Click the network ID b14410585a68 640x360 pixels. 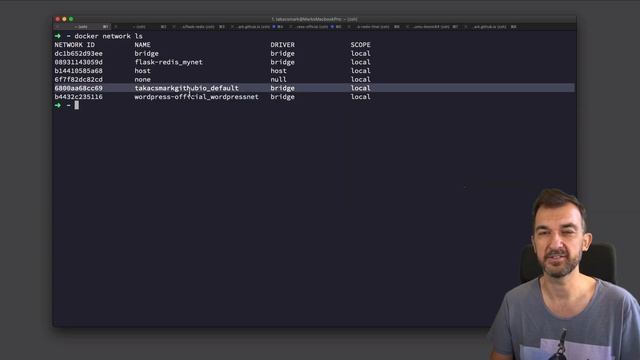(78, 71)
